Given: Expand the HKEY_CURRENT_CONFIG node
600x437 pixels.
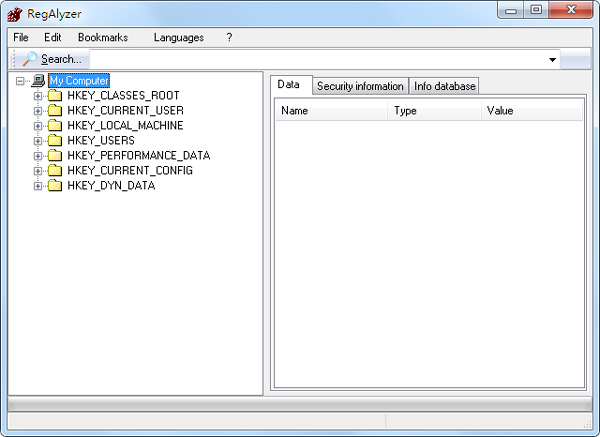Looking at the screenshot, I should click(38, 171).
